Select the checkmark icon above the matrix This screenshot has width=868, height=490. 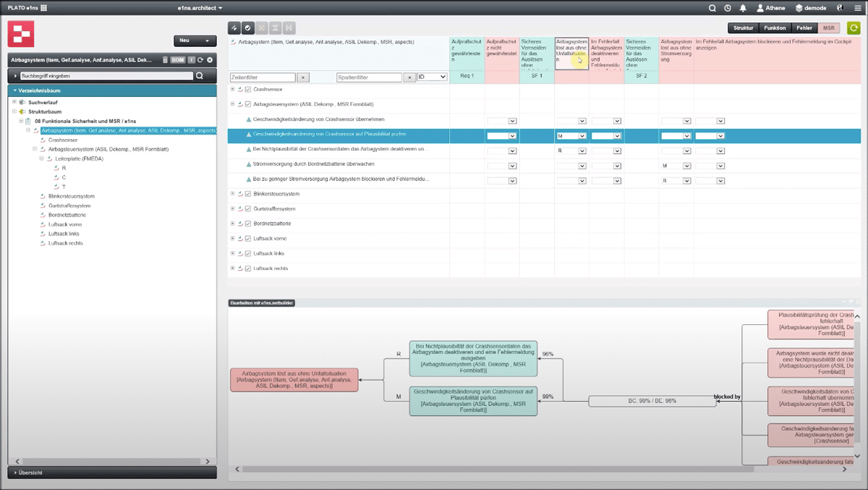click(247, 28)
